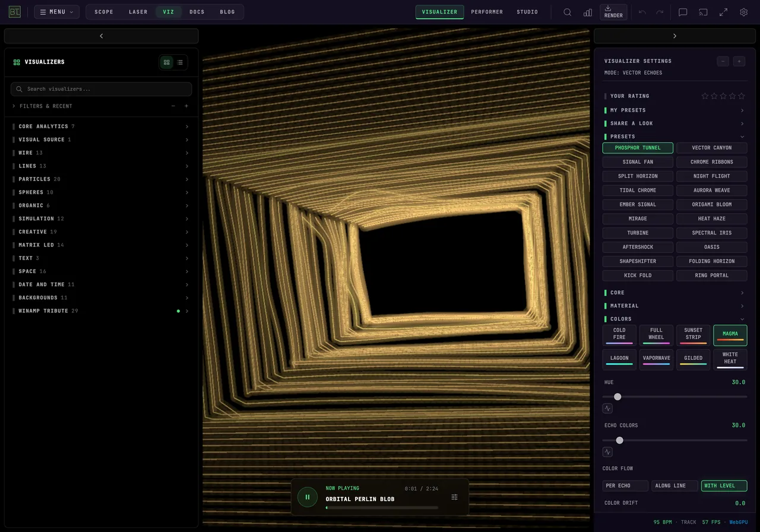The height and width of the screenshot is (532, 760).
Task: Open the player equalizer sliders icon
Action: point(454,497)
